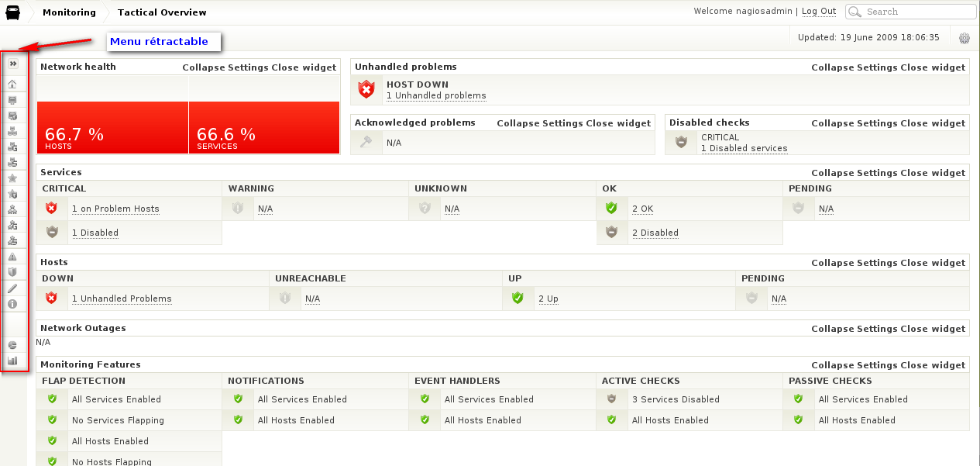Click the bar chart icon in sidebar
Viewport: 980px width, 466px height.
pos(12,361)
